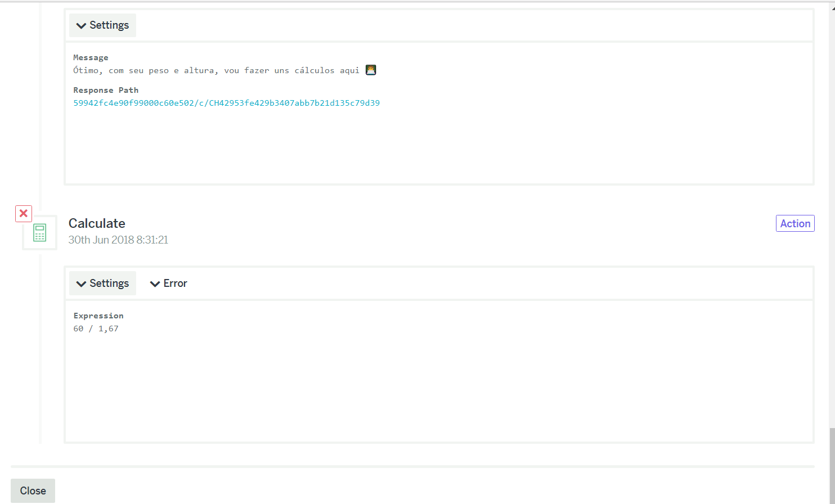Open the Response Path link 59942fc4e90f...
This screenshot has height=504, width=835.
226,103
